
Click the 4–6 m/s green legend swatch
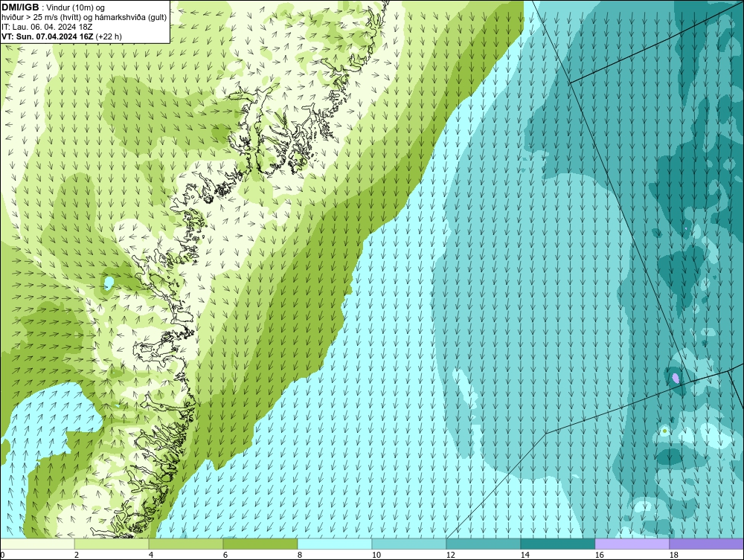pos(186,544)
